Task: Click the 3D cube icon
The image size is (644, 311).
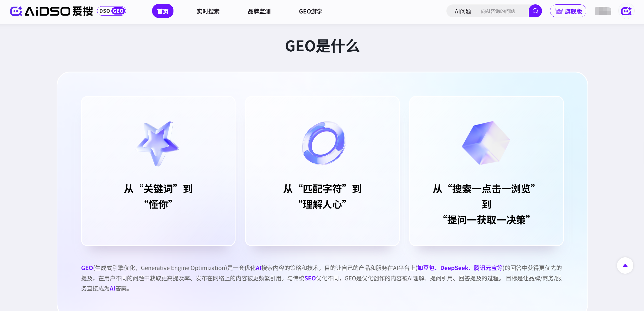Action: [486, 143]
